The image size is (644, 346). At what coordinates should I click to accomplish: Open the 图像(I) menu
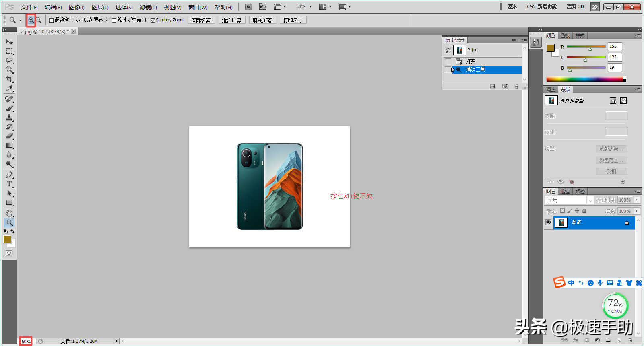pos(76,7)
